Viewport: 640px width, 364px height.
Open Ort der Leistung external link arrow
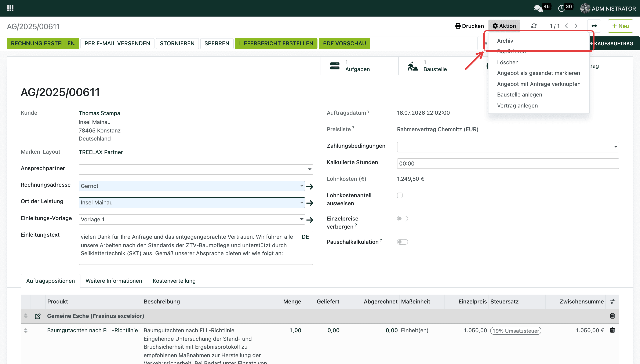point(310,203)
